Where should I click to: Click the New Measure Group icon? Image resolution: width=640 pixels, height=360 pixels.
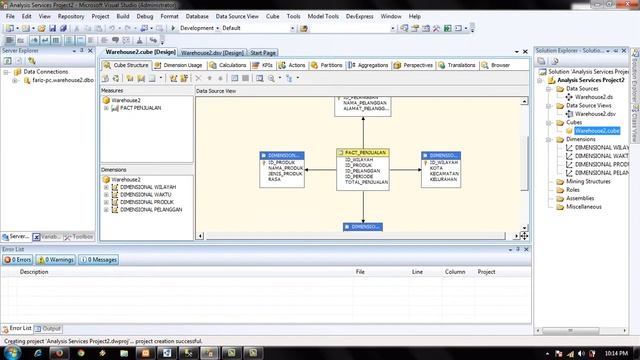[141, 78]
